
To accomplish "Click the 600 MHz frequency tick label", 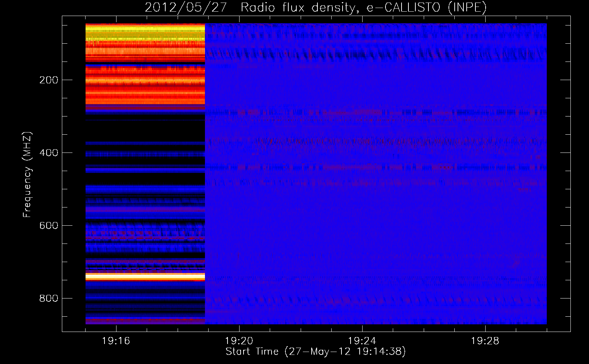I will click(x=49, y=226).
